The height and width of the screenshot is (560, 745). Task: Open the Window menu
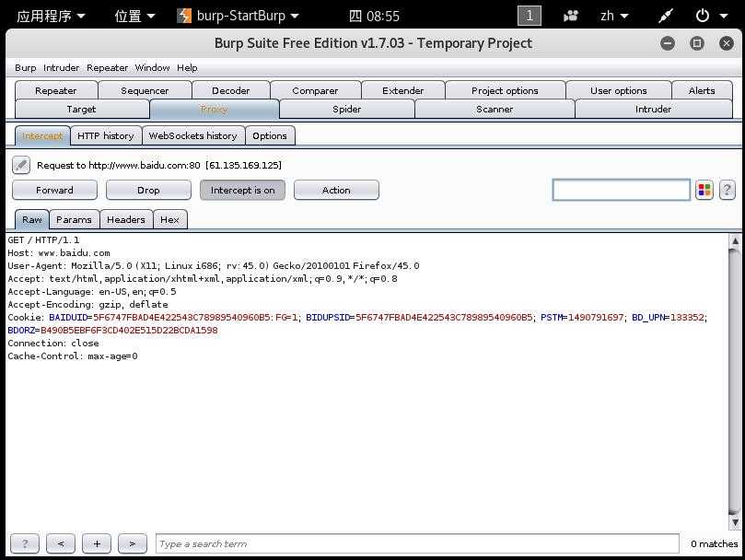[152, 67]
